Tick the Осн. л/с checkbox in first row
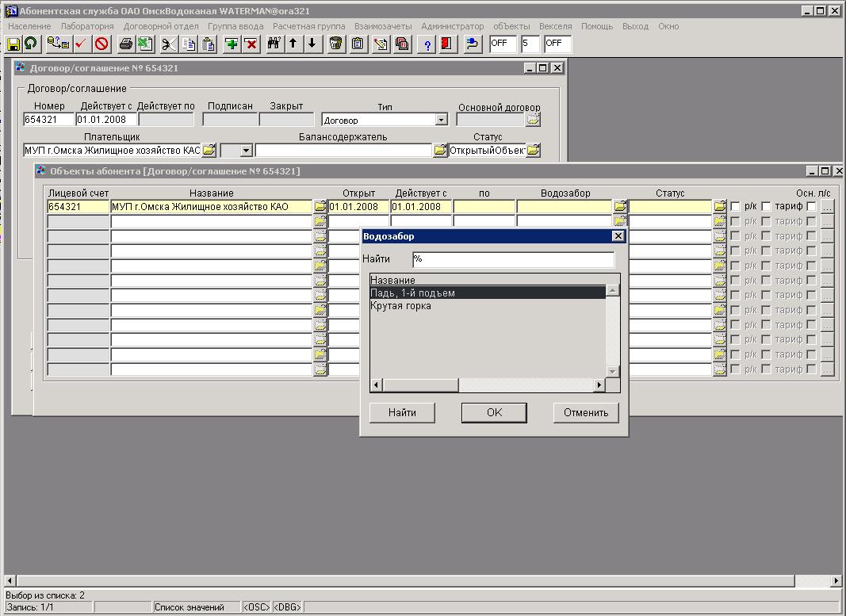The image size is (846, 616). pos(811,207)
